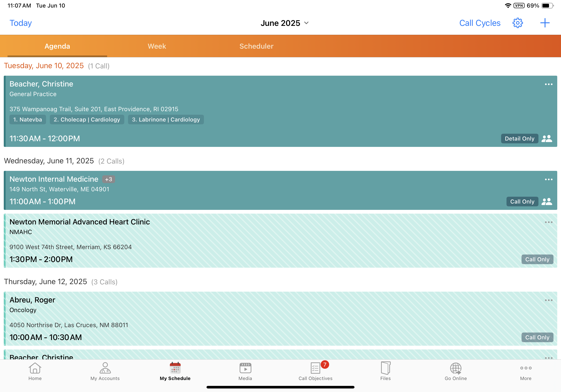Open the settings gear icon

[x=517, y=23]
